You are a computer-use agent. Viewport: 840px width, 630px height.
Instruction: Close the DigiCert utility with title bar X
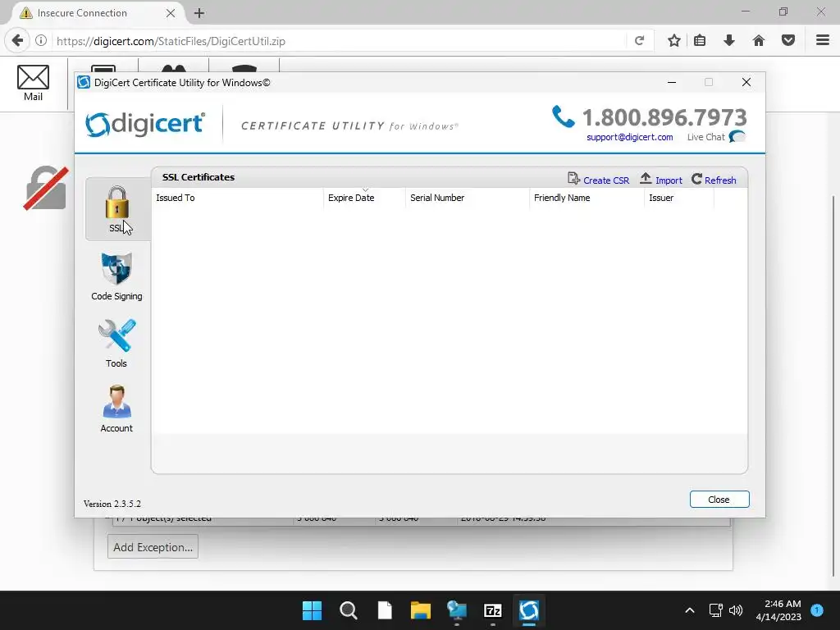pyautogui.click(x=746, y=83)
